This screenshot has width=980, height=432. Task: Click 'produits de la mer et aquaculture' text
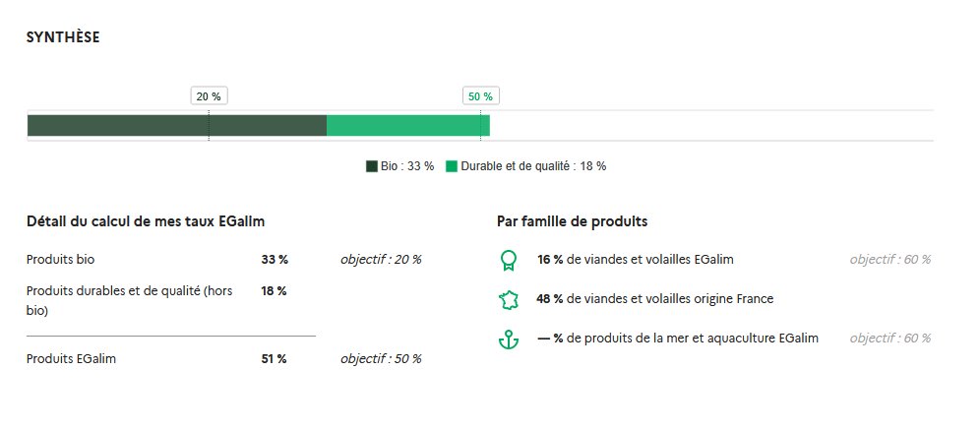click(x=693, y=339)
